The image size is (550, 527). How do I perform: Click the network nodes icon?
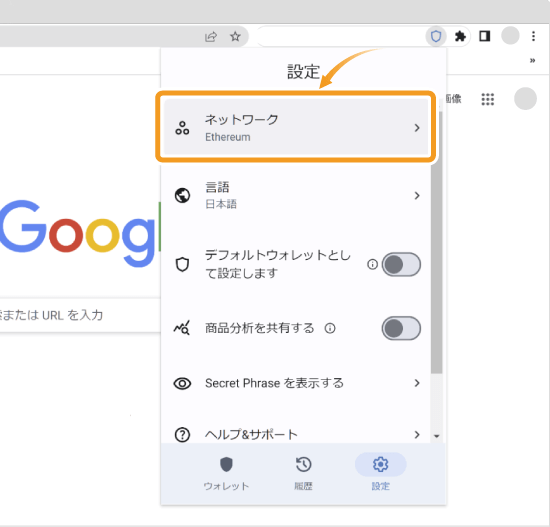pos(182,128)
